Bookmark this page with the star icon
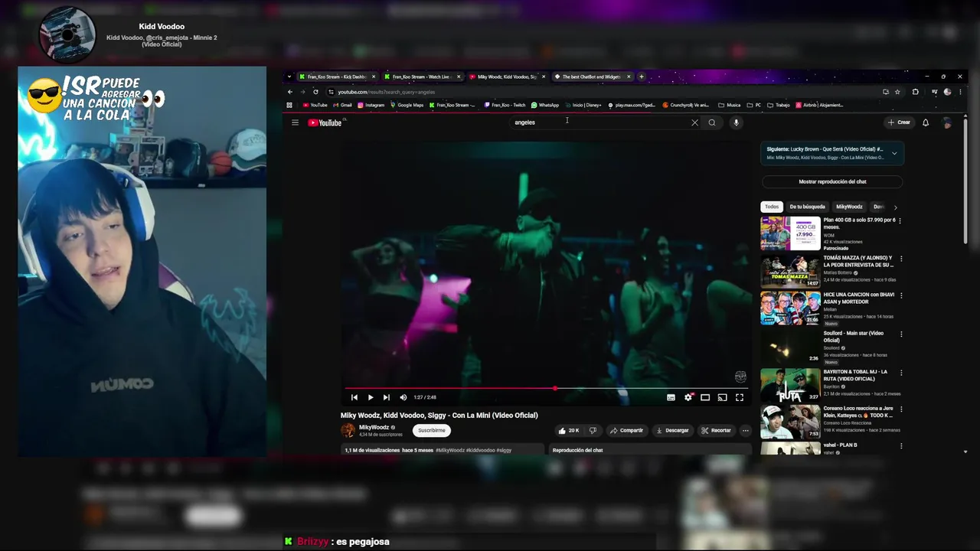The width and height of the screenshot is (980, 551). [897, 92]
